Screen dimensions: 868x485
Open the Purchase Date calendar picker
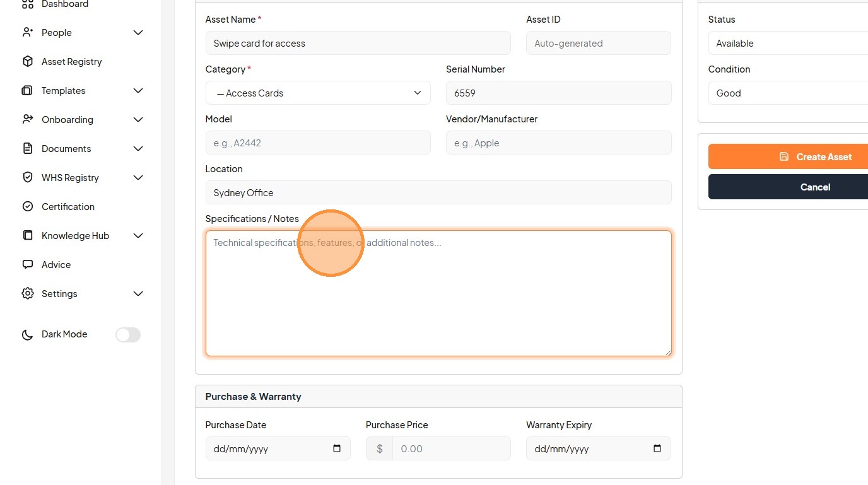(337, 448)
